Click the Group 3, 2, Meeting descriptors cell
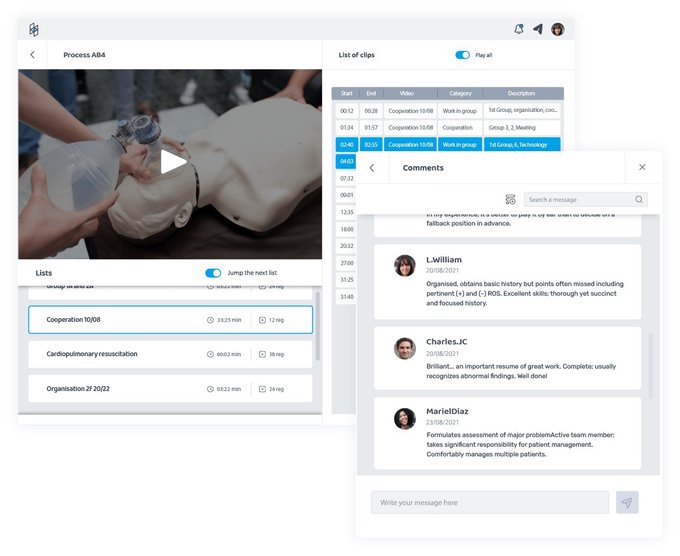Image resolution: width=680 pixels, height=556 pixels. (522, 128)
